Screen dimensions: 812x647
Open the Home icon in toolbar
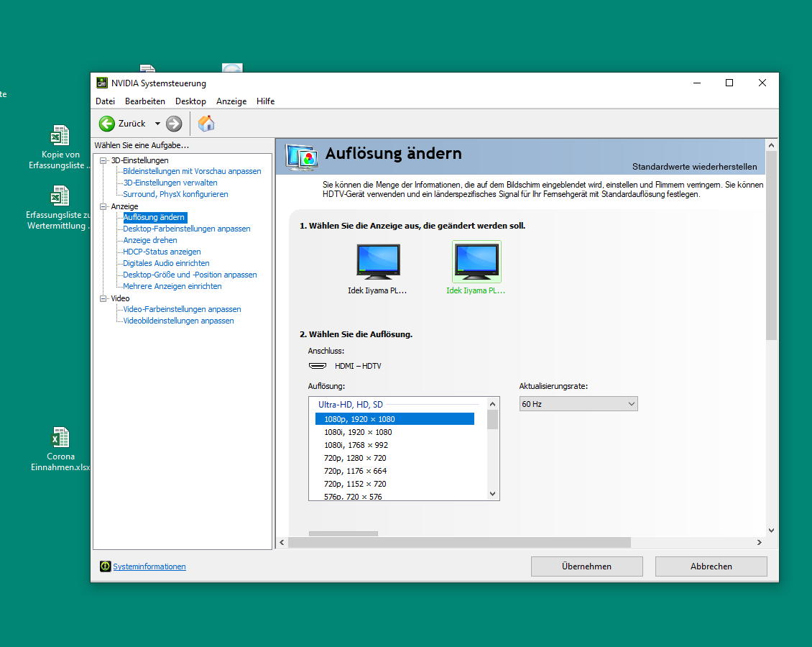click(206, 124)
